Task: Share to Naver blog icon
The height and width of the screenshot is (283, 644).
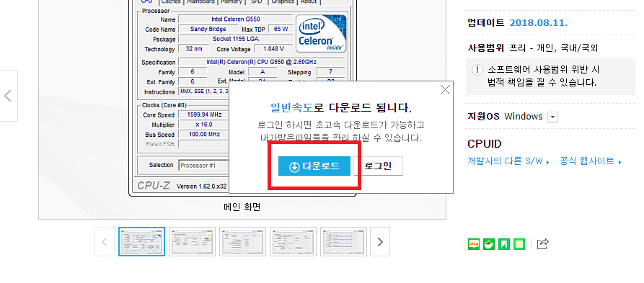Action: [474, 244]
